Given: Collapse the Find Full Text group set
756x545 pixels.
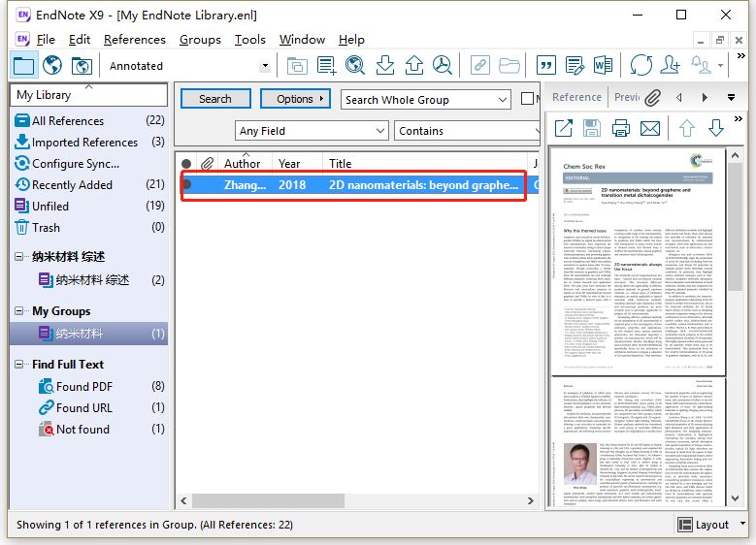Looking at the screenshot, I should (x=18, y=364).
